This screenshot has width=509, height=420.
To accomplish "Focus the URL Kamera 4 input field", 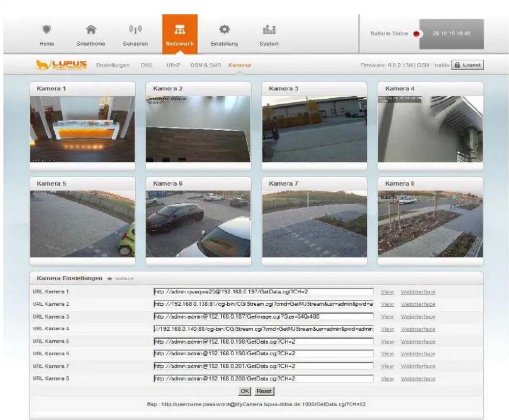I will (x=263, y=329).
